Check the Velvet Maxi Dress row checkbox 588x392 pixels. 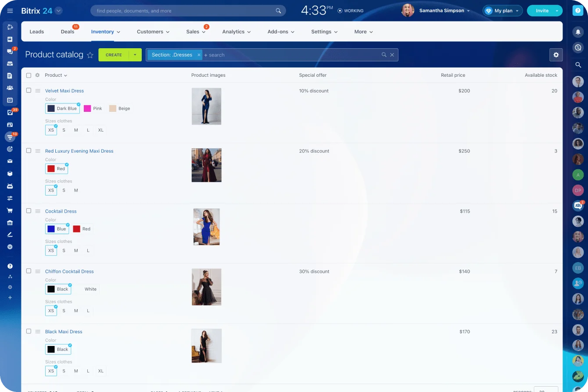29,90
